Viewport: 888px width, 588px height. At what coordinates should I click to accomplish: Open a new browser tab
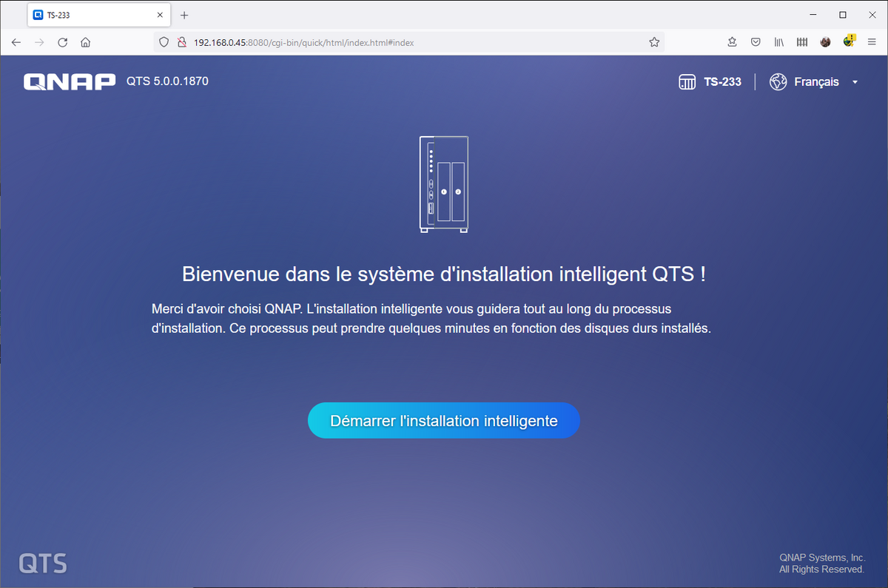coord(185,15)
